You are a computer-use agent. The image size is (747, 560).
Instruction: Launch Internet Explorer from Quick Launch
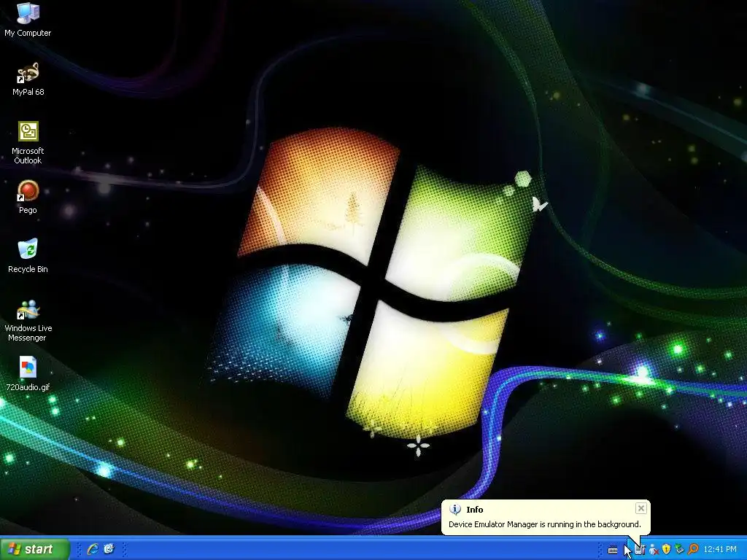(x=93, y=549)
